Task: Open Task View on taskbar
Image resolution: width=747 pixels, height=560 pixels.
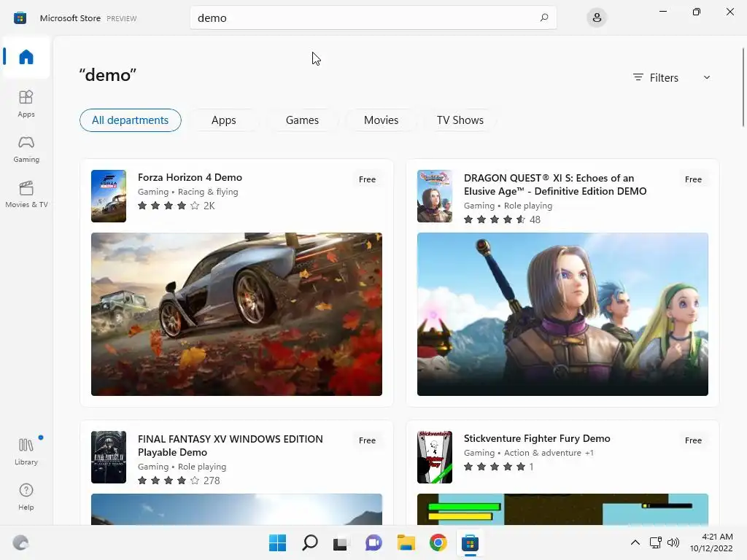Action: (x=341, y=542)
